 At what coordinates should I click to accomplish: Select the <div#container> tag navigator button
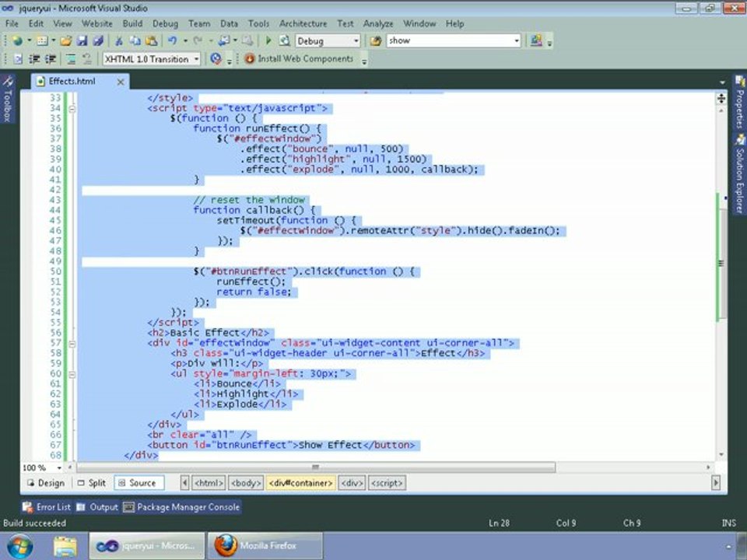(300, 483)
